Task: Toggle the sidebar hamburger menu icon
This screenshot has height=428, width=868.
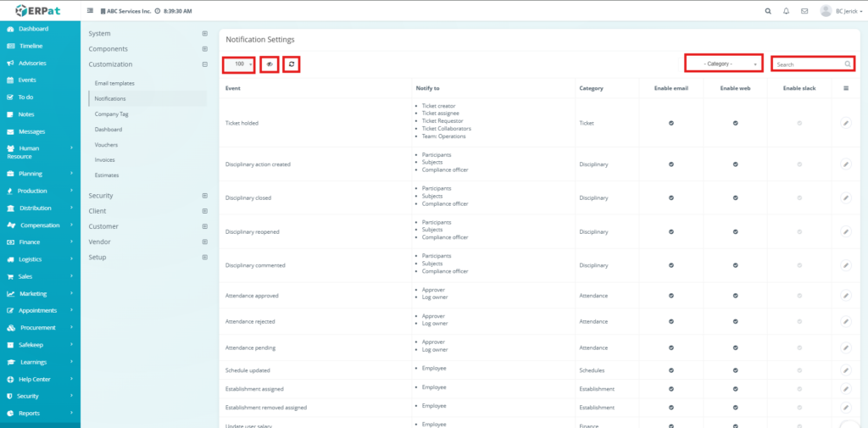Action: pos(90,10)
